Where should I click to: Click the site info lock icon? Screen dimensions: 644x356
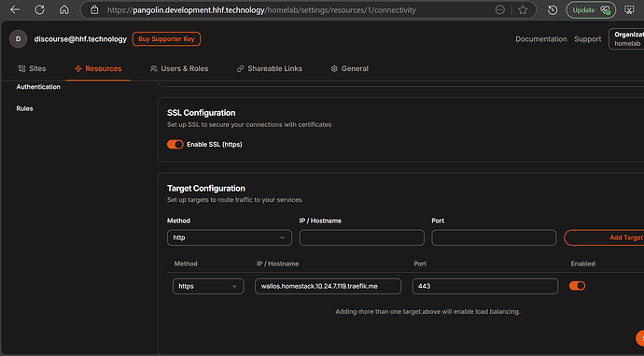[x=94, y=10]
